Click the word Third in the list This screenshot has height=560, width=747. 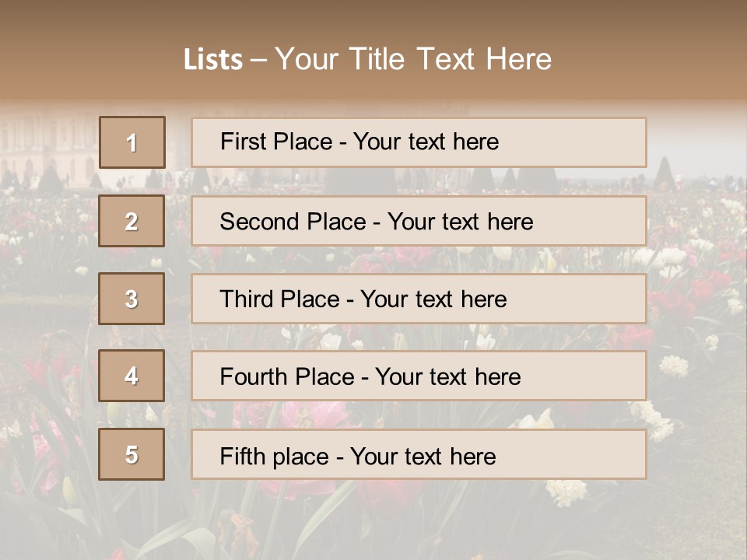coord(247,299)
